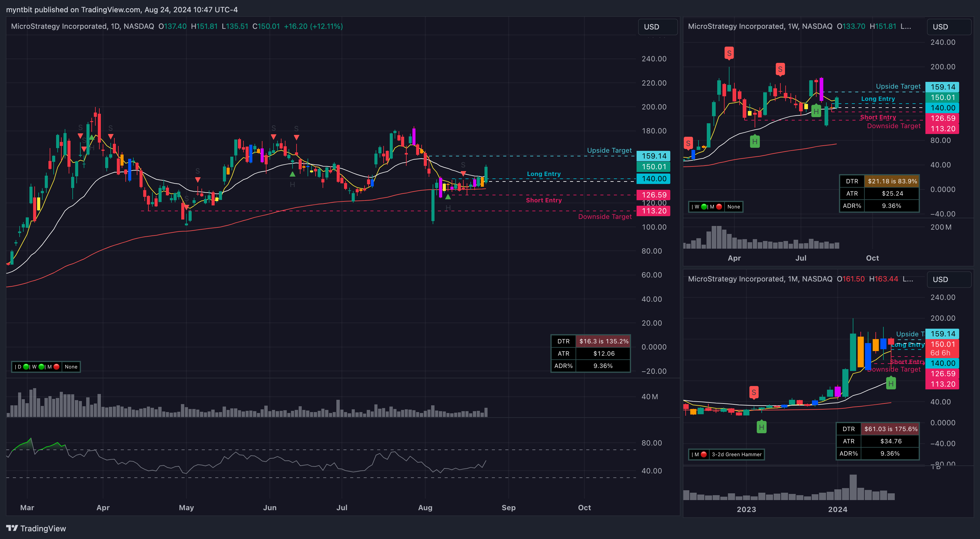Click the Long Entry label in weekly chart
This screenshot has height=539, width=980.
[878, 99]
